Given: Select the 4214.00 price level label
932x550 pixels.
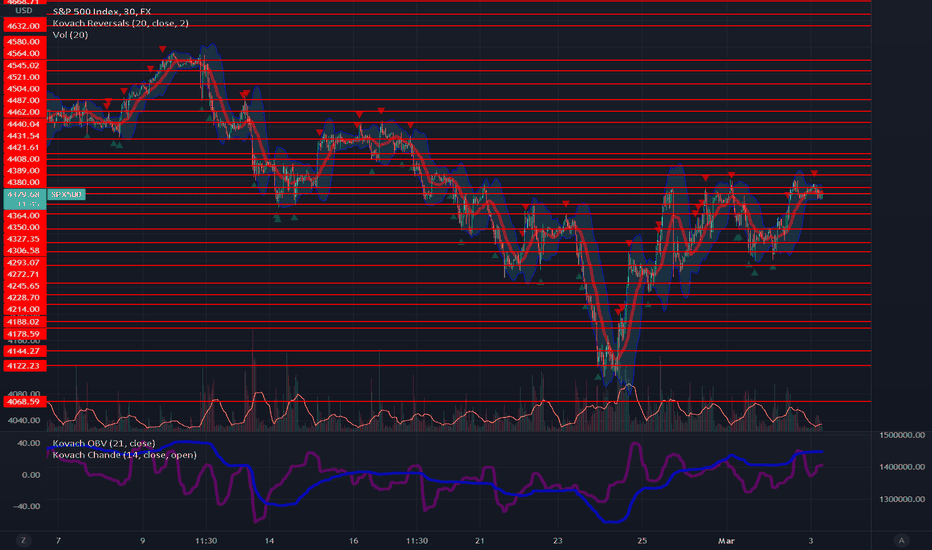Looking at the screenshot, I should [24, 309].
